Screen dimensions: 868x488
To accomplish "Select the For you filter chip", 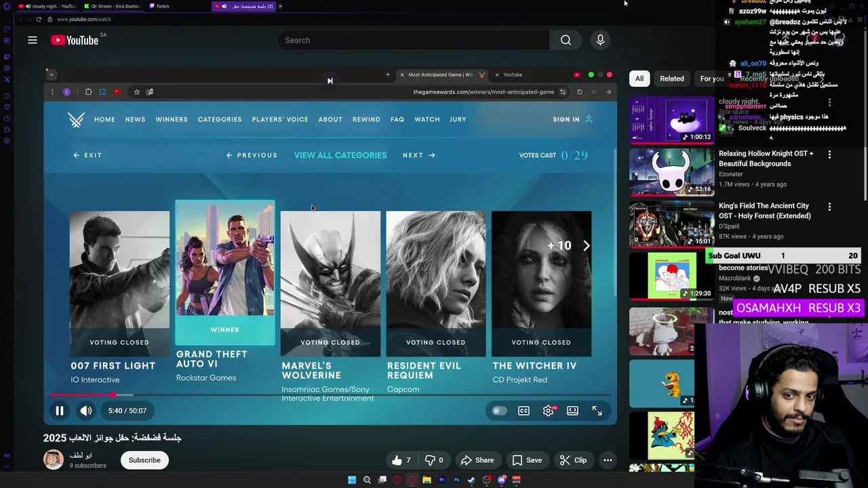I will point(711,79).
